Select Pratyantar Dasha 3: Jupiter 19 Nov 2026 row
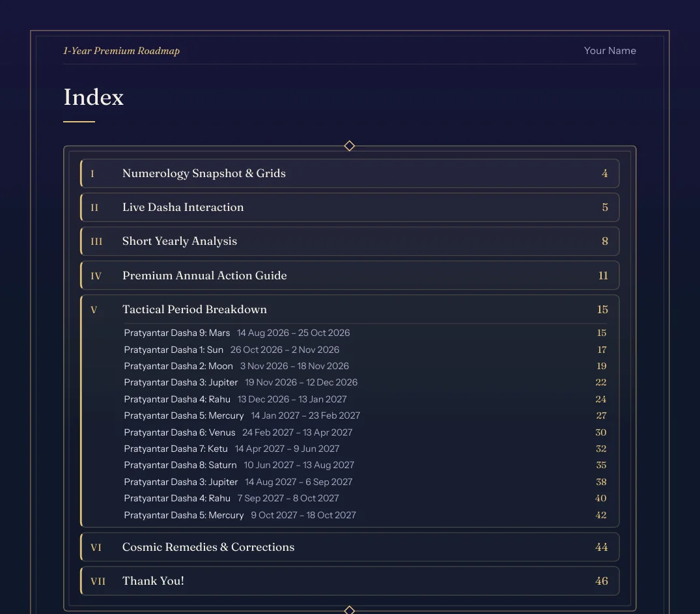Image resolution: width=700 pixels, height=614 pixels. [365, 383]
